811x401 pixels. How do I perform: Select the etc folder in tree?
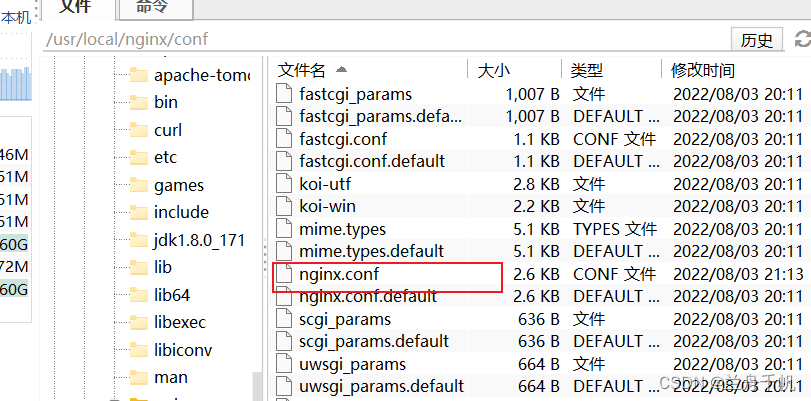point(165,157)
